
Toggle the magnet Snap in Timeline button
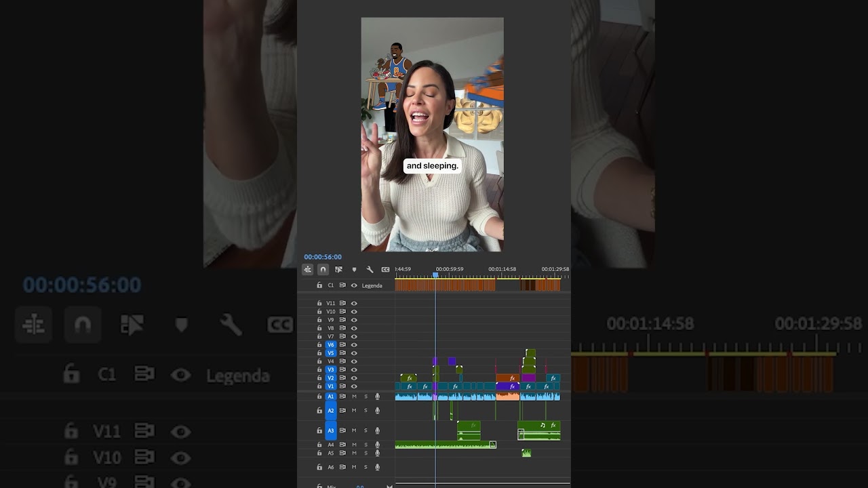(323, 269)
